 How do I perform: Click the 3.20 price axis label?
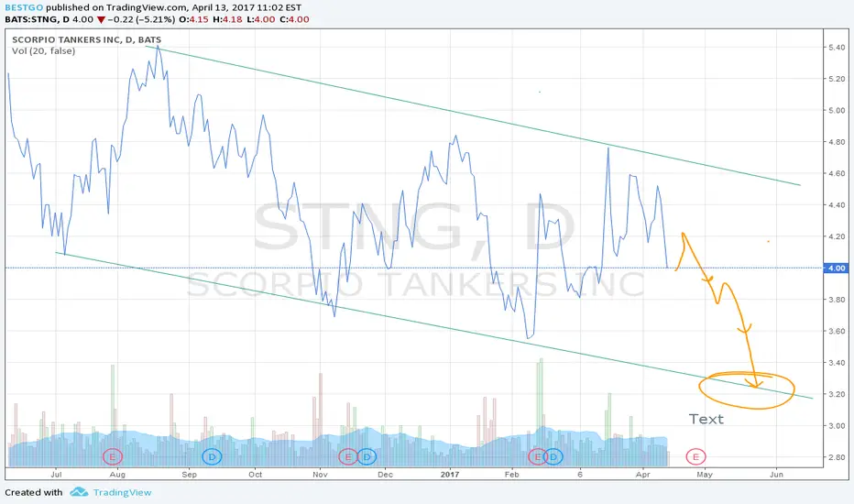(x=838, y=394)
